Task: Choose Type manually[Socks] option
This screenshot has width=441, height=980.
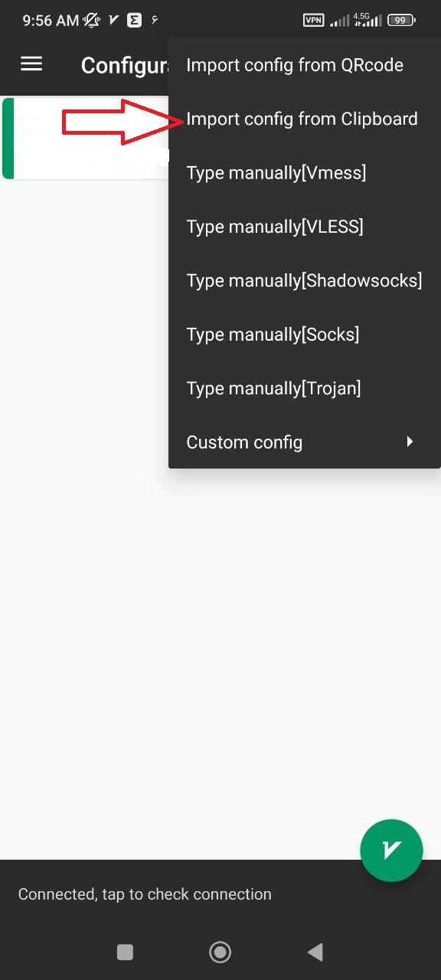Action: (x=271, y=334)
